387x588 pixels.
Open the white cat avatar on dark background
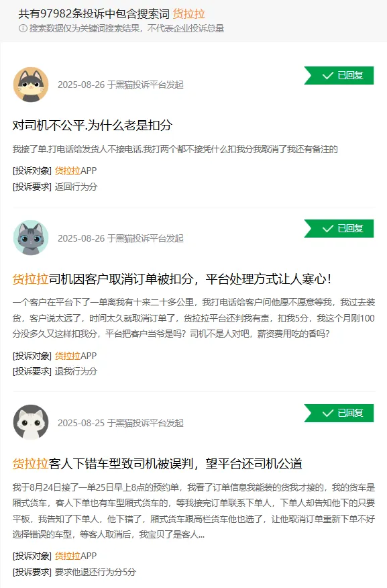pos(31,422)
